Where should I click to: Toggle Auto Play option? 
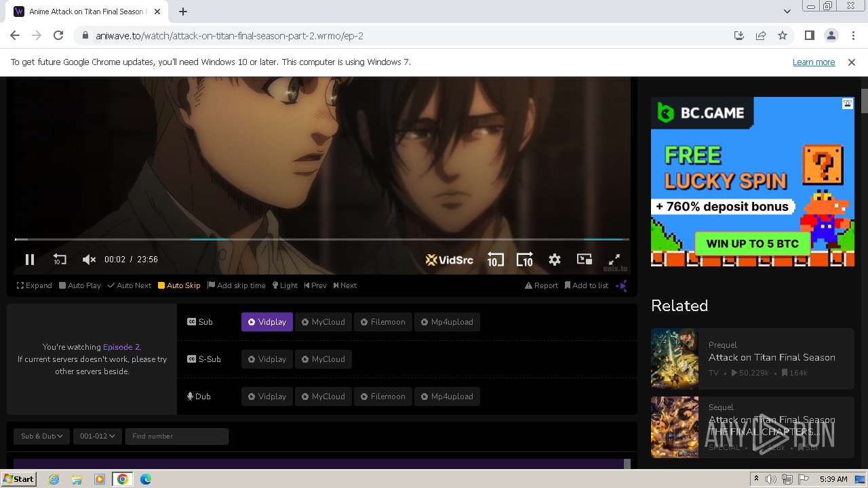click(80, 285)
